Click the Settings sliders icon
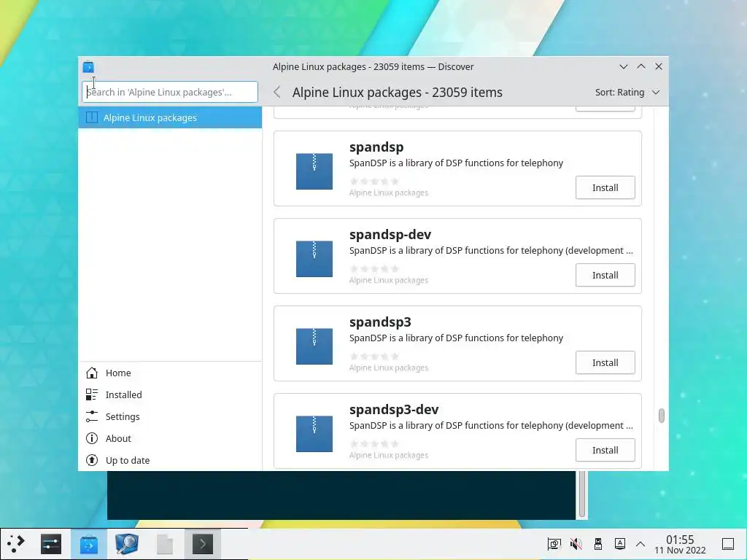Screen dimensions: 747x560 (92, 416)
